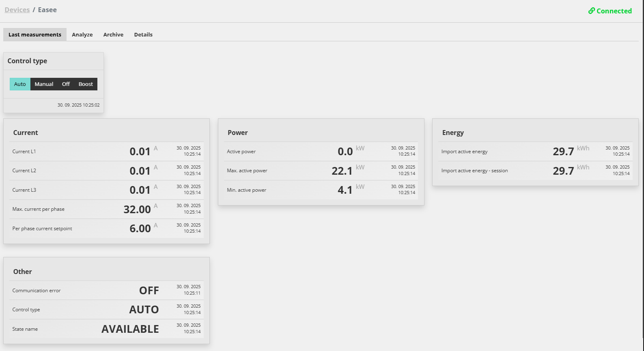Image resolution: width=644 pixels, height=351 pixels.
Task: Click the Current panel heading
Action: [x=26, y=133]
